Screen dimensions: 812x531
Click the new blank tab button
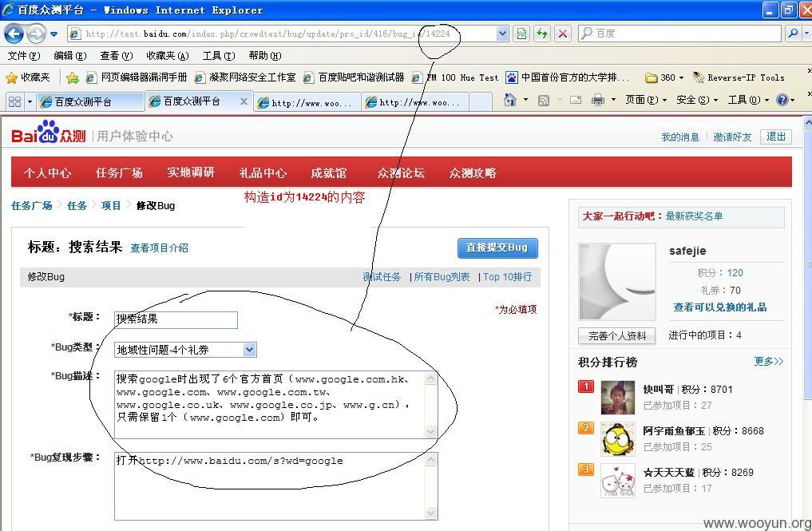(481, 102)
